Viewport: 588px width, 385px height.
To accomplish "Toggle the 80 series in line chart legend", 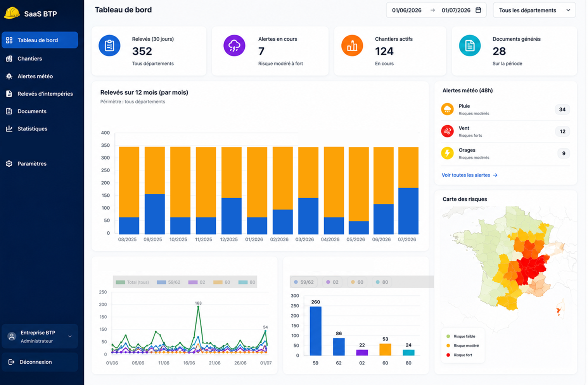I will pyautogui.click(x=247, y=282).
